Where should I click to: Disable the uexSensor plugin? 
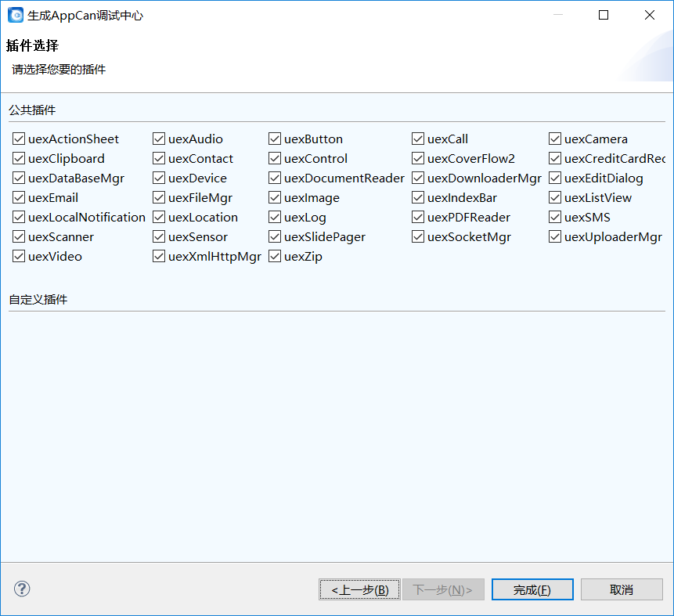(x=159, y=236)
